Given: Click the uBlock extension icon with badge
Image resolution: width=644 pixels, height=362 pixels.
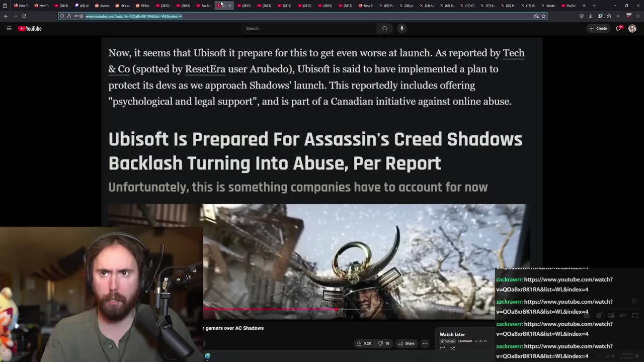Looking at the screenshot, I should pos(628,16).
